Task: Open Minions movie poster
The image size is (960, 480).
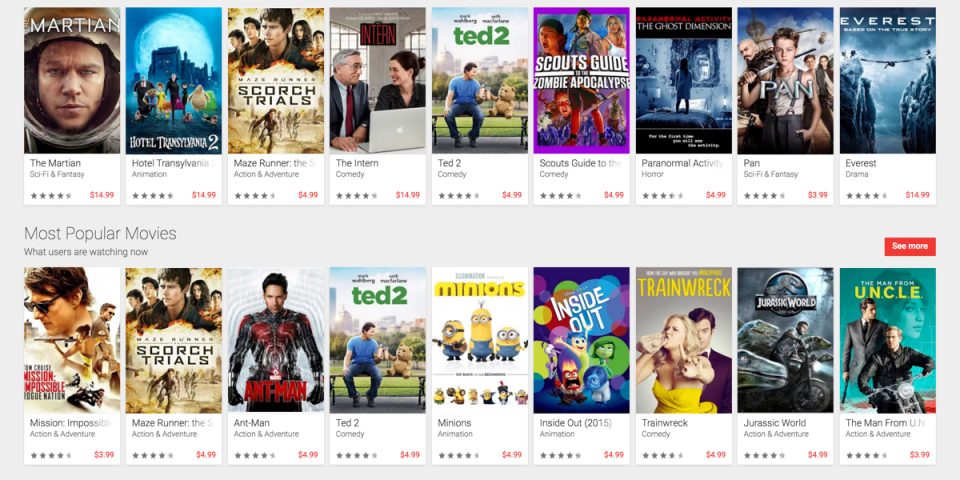Action: [x=480, y=340]
